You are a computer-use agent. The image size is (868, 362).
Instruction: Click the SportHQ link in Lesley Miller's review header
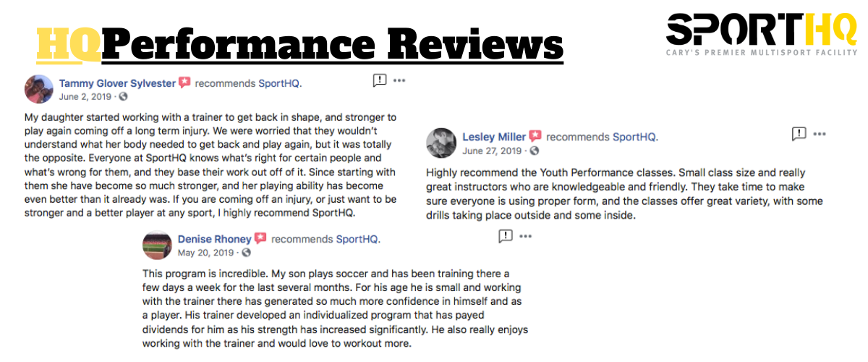pos(634,137)
